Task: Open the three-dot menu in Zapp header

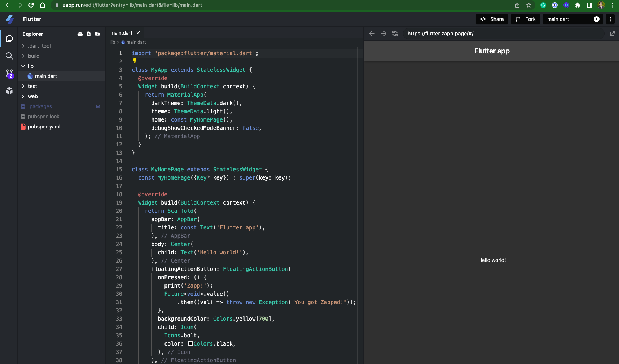Action: pyautogui.click(x=610, y=19)
